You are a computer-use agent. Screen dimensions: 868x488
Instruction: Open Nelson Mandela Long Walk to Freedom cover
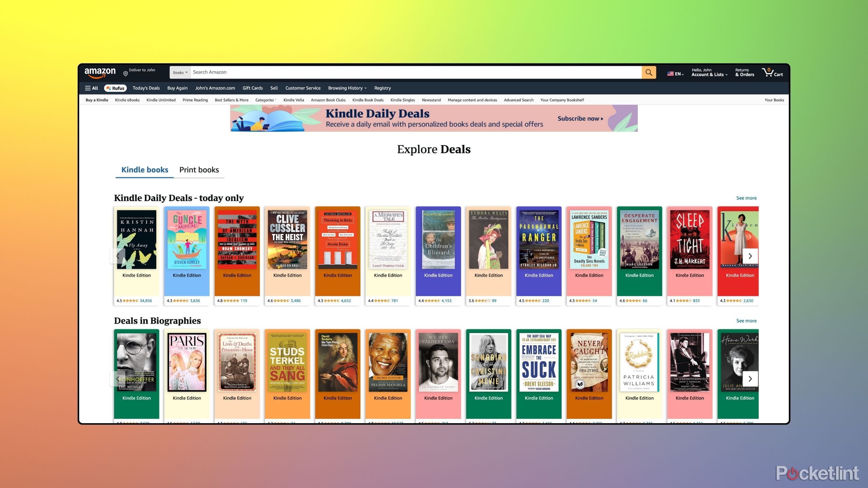click(388, 362)
